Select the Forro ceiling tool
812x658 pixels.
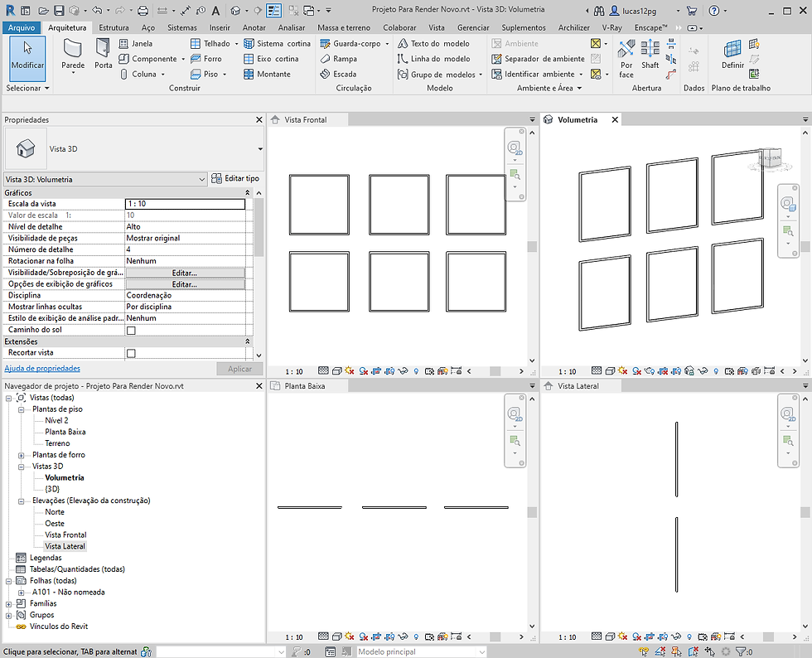click(x=206, y=59)
